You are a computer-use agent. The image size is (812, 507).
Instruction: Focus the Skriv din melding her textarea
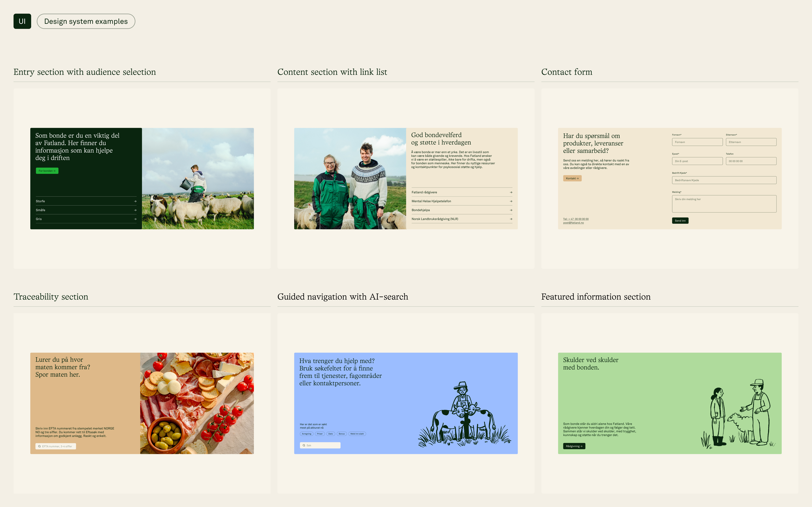coord(724,203)
